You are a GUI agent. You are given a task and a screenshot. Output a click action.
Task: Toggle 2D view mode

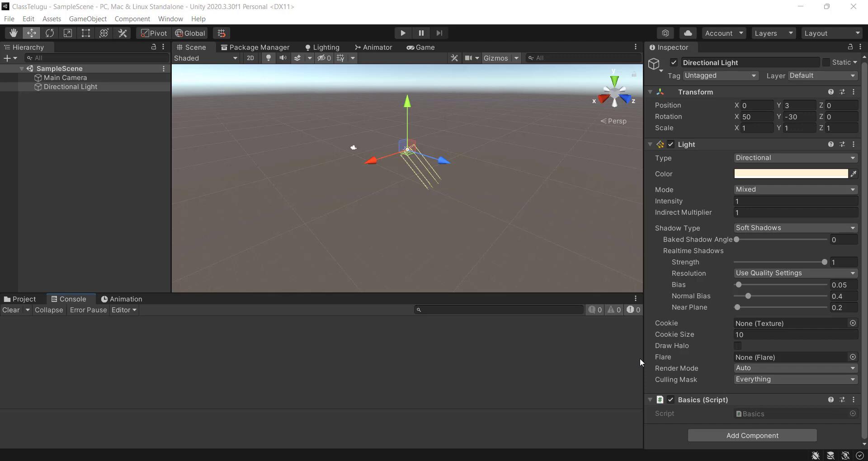250,58
